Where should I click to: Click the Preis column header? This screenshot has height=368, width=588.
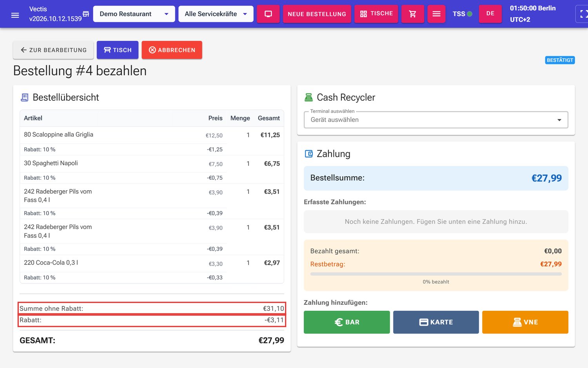click(215, 118)
